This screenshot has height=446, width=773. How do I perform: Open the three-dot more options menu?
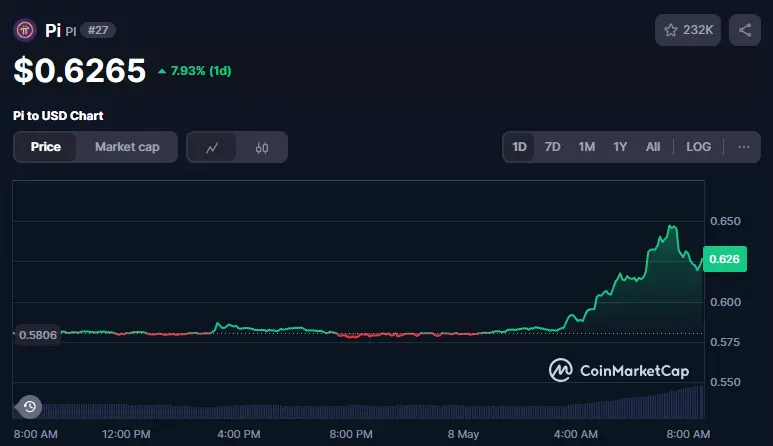point(743,147)
